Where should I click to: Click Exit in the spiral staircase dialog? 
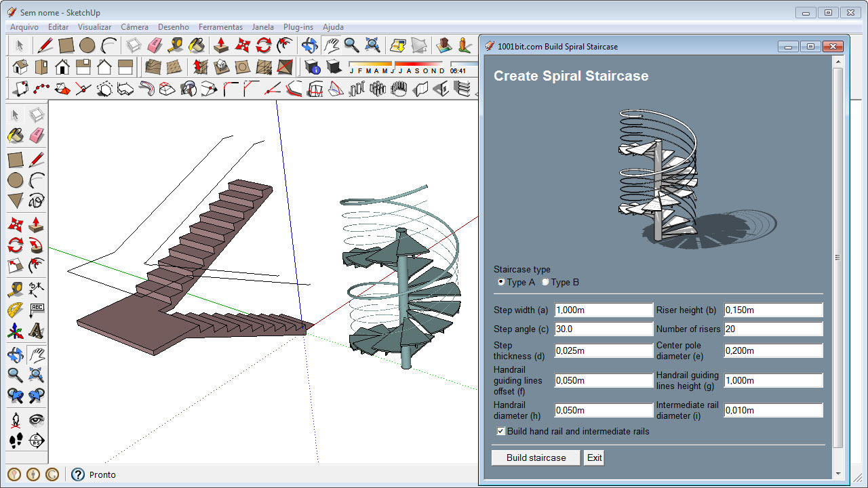594,457
